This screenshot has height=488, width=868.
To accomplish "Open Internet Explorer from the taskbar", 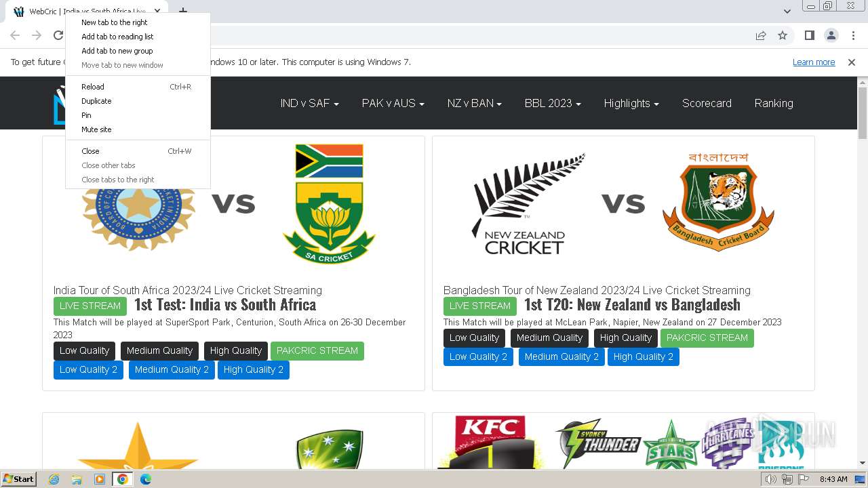I will click(54, 479).
